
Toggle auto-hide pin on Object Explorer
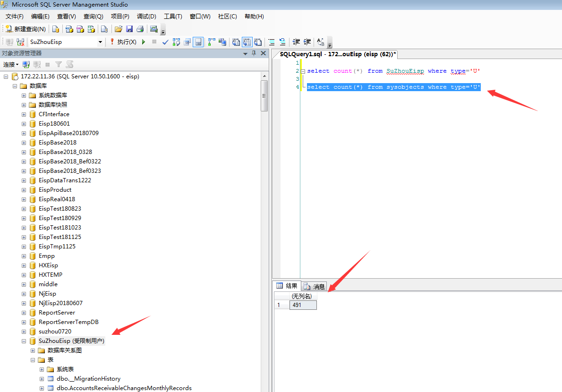click(x=254, y=53)
